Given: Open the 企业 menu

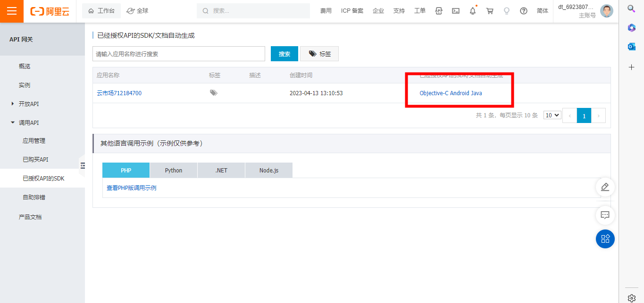Looking at the screenshot, I should click(378, 11).
